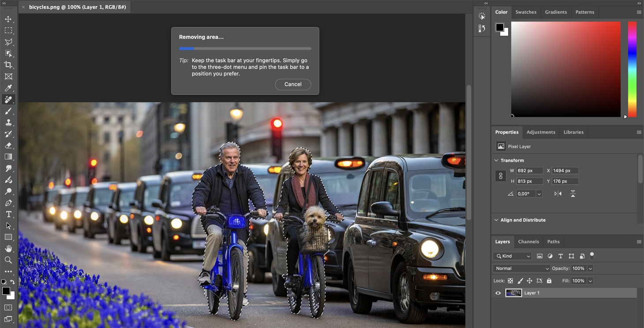
Task: Open the selection cursor panel icon in dock
Action: coord(482,16)
